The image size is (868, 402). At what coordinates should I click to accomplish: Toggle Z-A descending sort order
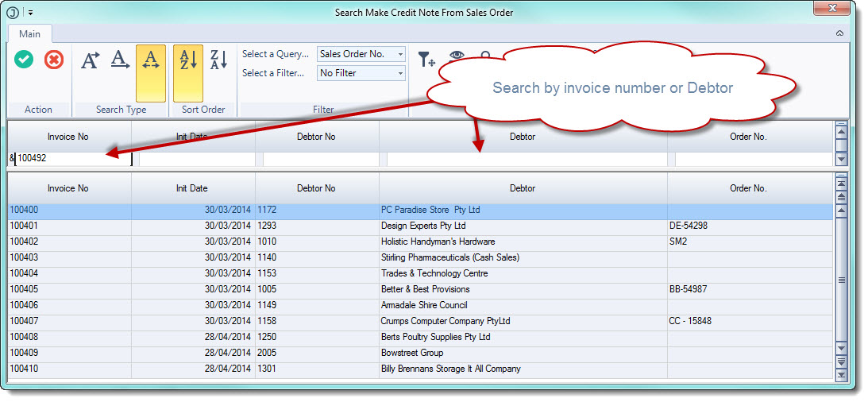[218, 60]
